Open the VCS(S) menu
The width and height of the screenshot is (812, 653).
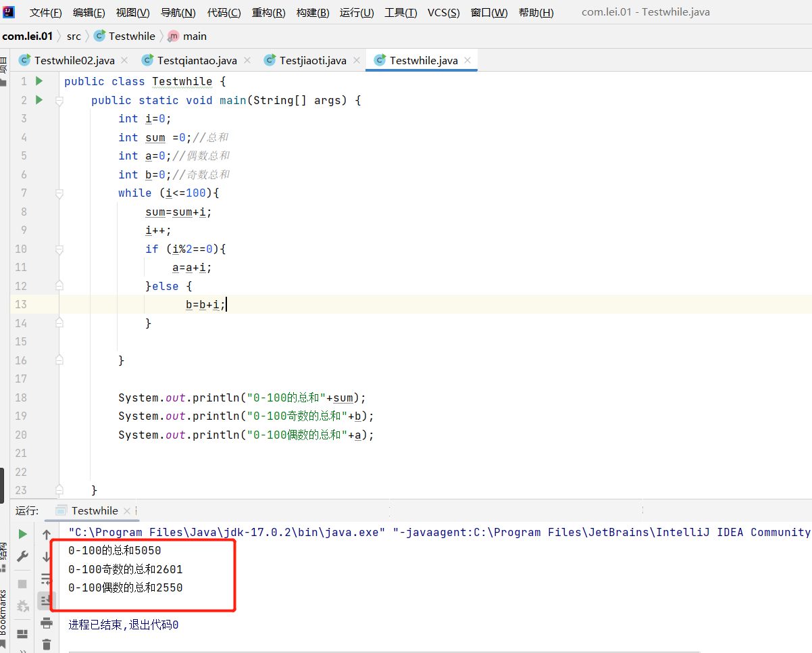click(444, 13)
